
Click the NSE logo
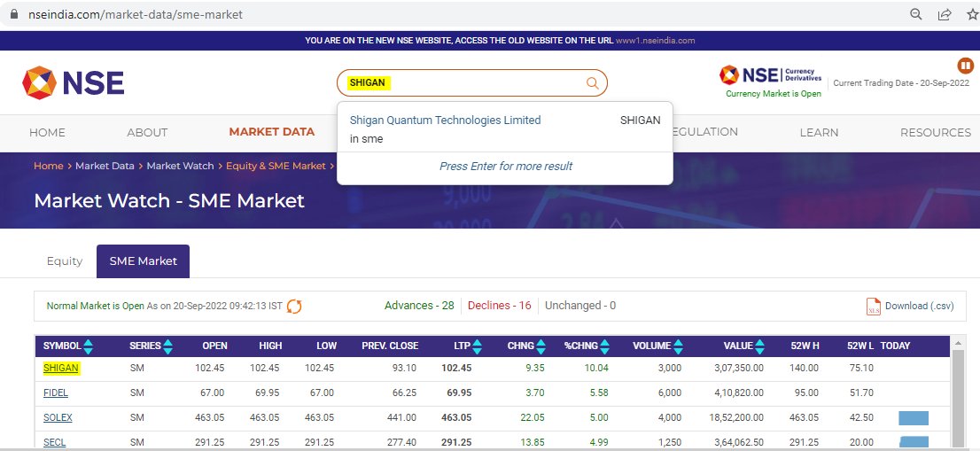coord(74,82)
